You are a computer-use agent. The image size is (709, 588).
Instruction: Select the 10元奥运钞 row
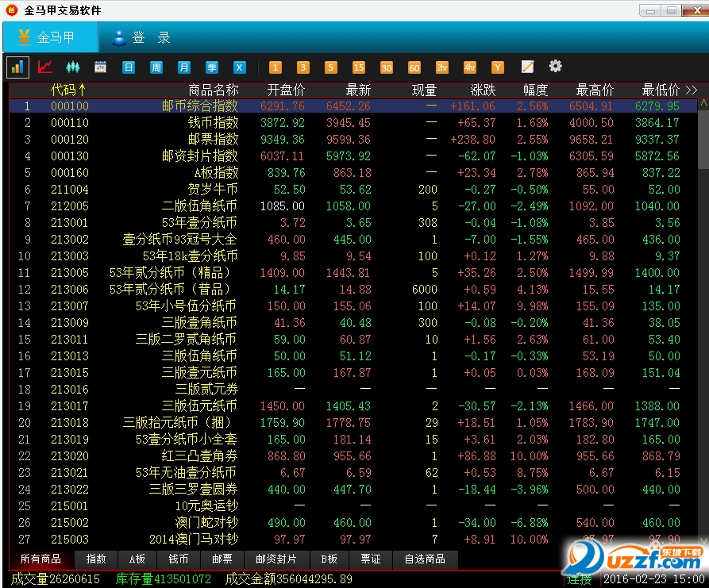[x=353, y=506]
